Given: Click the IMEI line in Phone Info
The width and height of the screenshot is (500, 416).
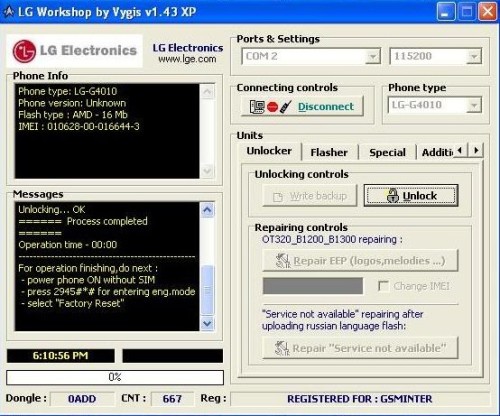Looking at the screenshot, I should [79, 127].
